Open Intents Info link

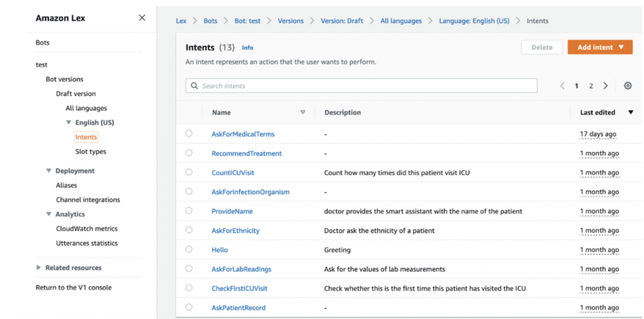(x=248, y=48)
